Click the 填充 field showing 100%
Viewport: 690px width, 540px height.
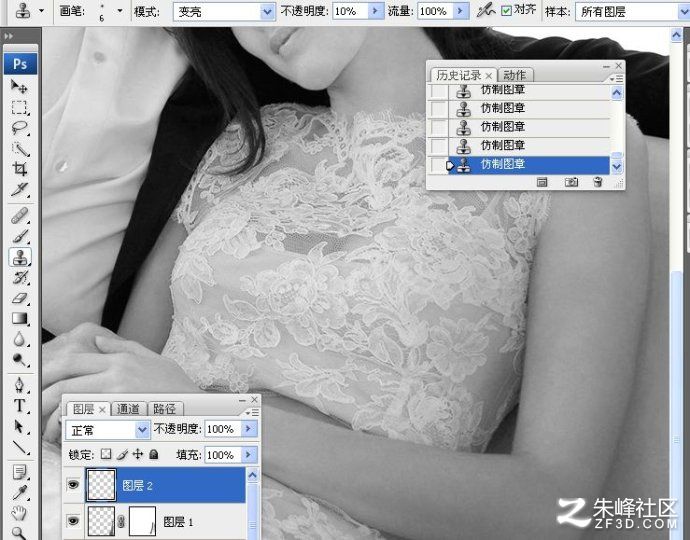[223, 454]
